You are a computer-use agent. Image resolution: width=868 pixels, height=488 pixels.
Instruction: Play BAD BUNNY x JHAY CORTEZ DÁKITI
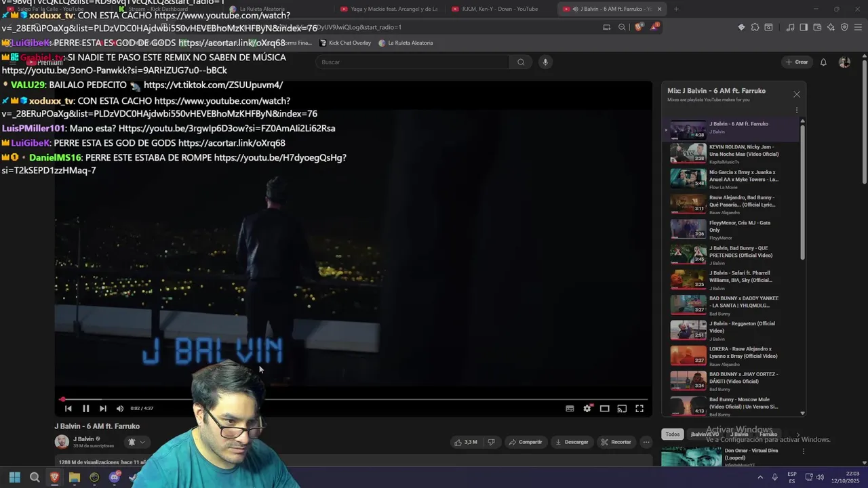[x=732, y=382]
